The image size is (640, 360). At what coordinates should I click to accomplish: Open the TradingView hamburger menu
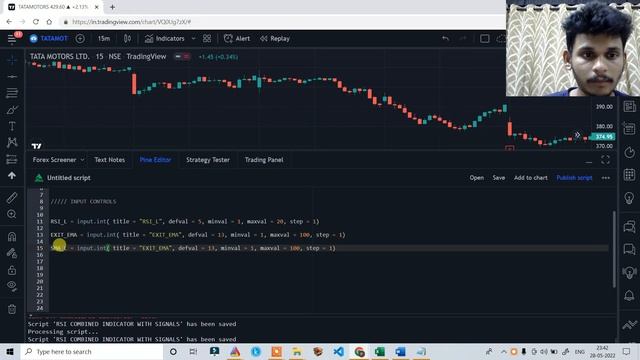pyautogui.click(x=12, y=38)
